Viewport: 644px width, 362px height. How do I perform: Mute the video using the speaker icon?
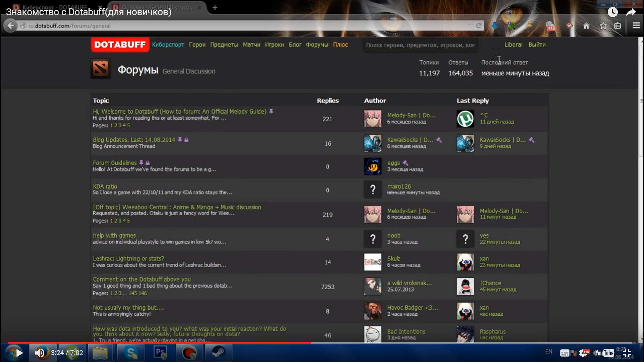(x=40, y=353)
